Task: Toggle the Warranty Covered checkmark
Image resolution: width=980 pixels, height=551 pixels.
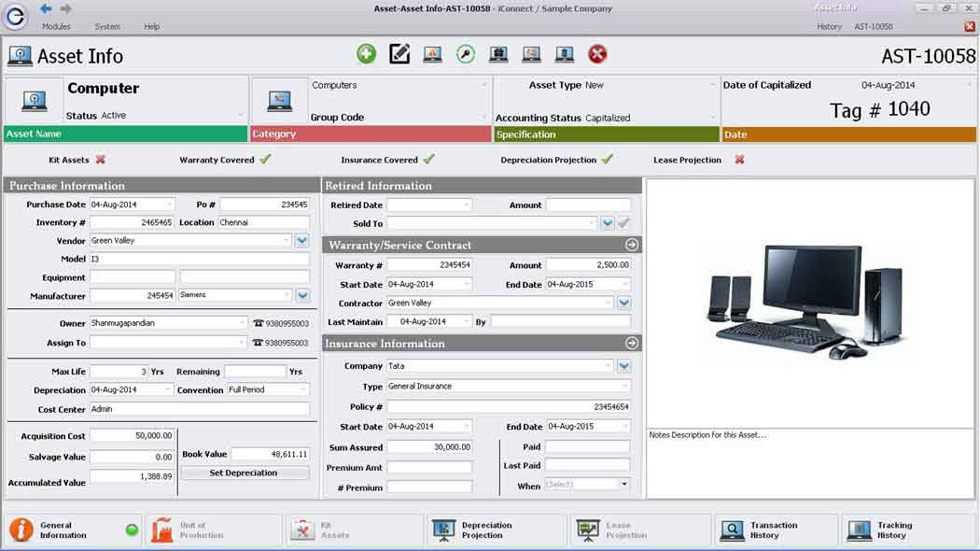Action: pyautogui.click(x=266, y=160)
